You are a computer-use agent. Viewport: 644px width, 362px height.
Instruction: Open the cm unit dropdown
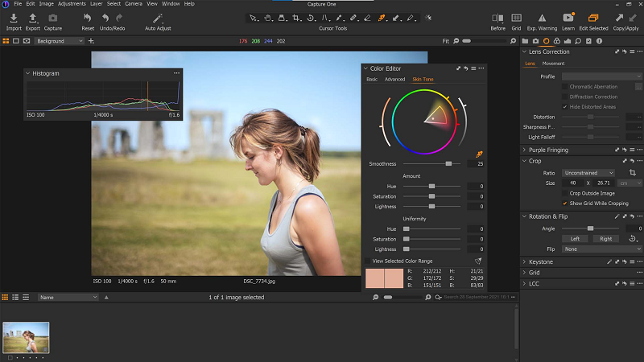click(x=630, y=183)
